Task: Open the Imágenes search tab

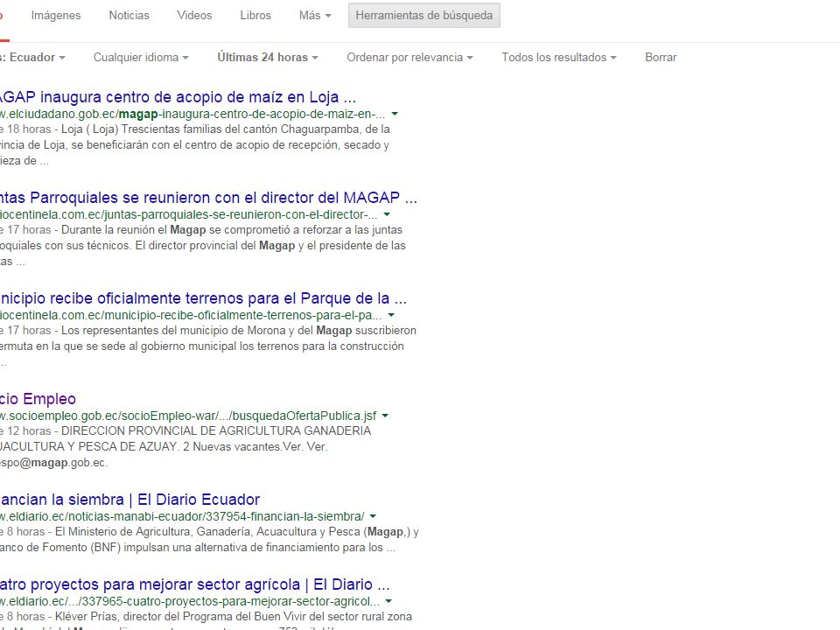Action: [x=56, y=16]
